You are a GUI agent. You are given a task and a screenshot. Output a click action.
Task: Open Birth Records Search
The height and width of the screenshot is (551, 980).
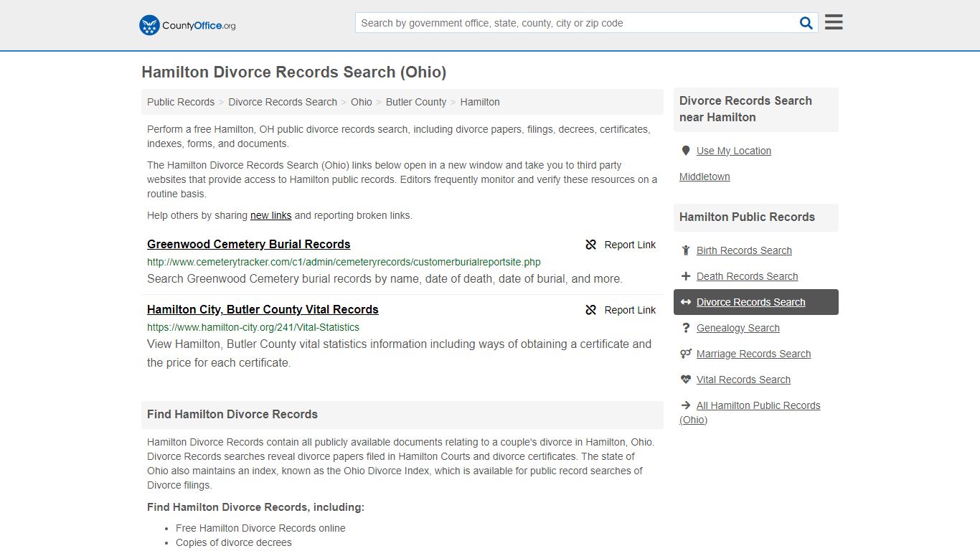tap(744, 250)
